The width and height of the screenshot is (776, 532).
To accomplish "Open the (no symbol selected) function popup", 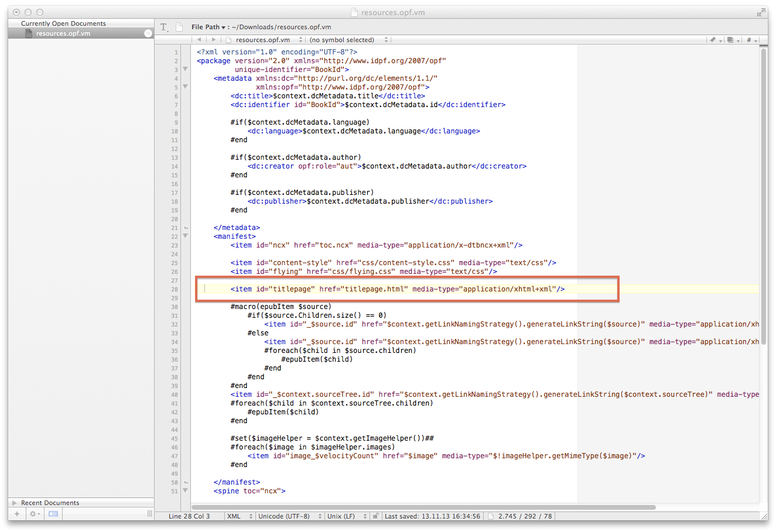I will tap(348, 40).
